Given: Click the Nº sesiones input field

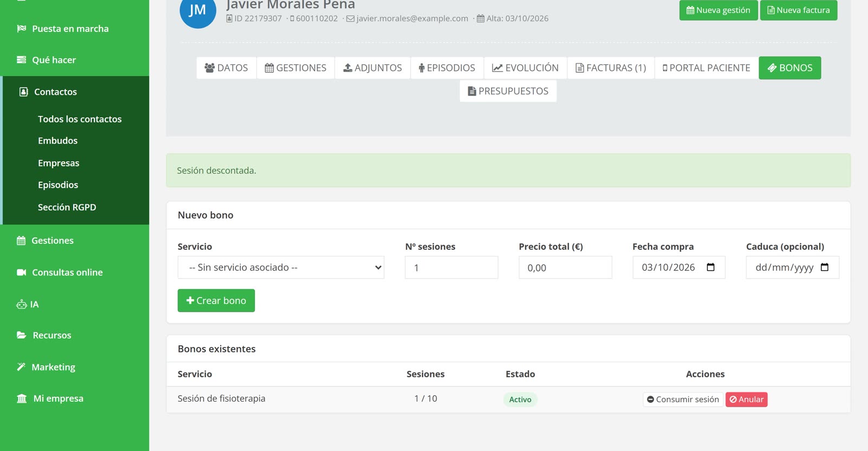Looking at the screenshot, I should tap(451, 268).
